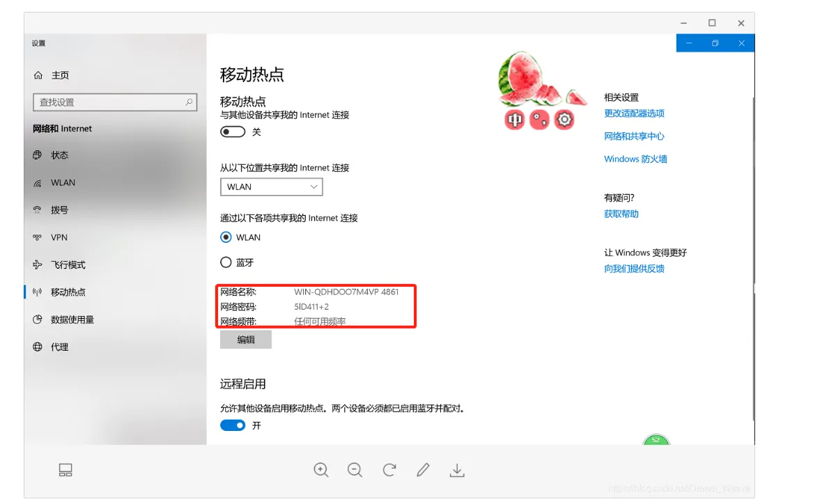Select the WLAN radio button
829x504 pixels.
point(226,237)
